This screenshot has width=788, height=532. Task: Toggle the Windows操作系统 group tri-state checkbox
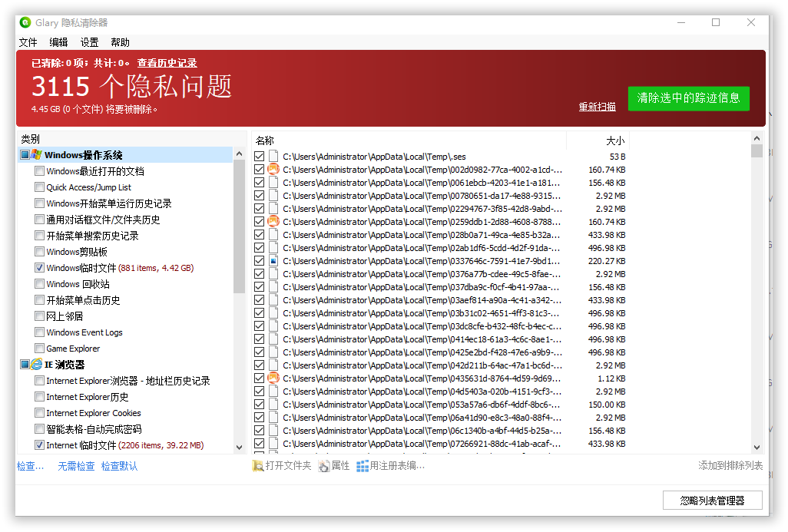pos(25,155)
